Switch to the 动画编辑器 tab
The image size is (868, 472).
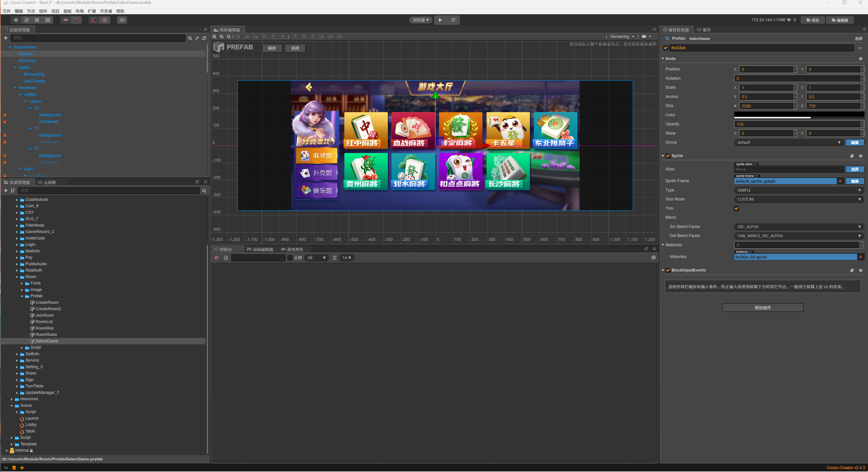click(x=260, y=249)
